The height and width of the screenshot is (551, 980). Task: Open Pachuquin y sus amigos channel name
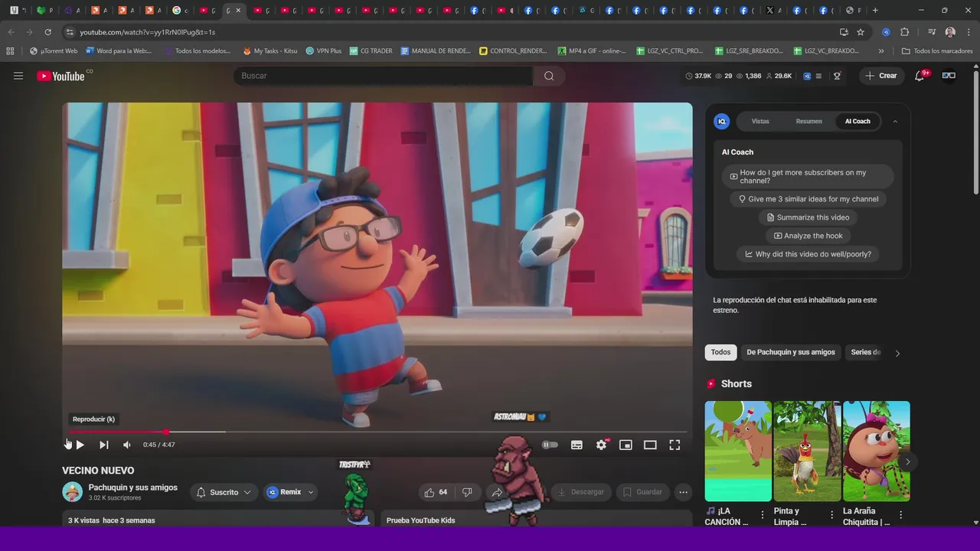pos(133,487)
